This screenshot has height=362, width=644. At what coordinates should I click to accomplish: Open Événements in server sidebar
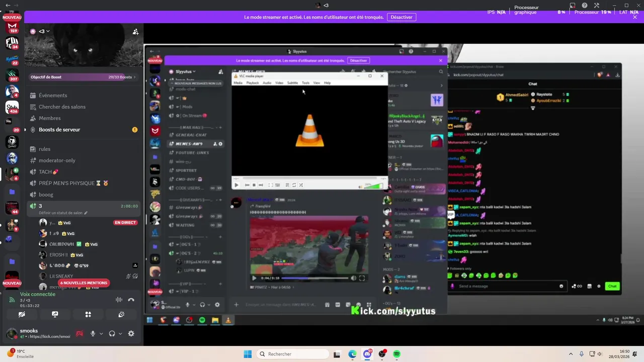83,96
